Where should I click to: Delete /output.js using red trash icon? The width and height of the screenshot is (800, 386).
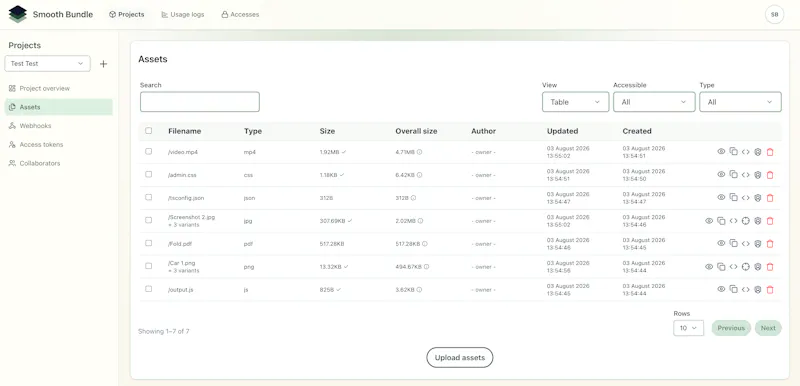click(770, 290)
